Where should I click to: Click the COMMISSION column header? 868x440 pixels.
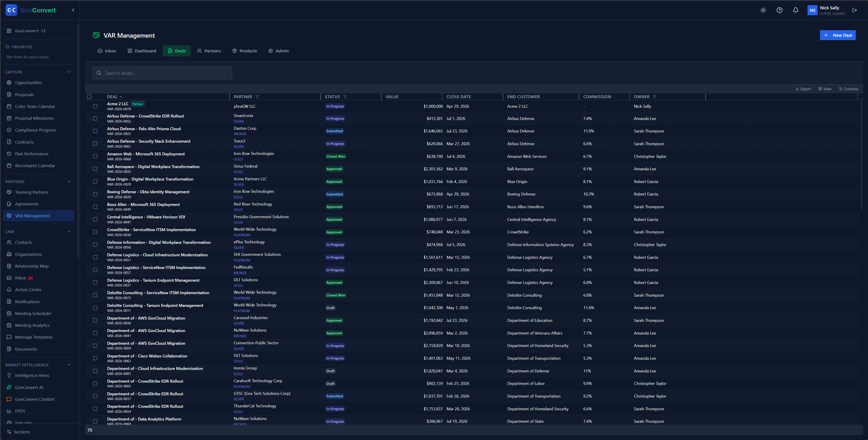(x=597, y=97)
